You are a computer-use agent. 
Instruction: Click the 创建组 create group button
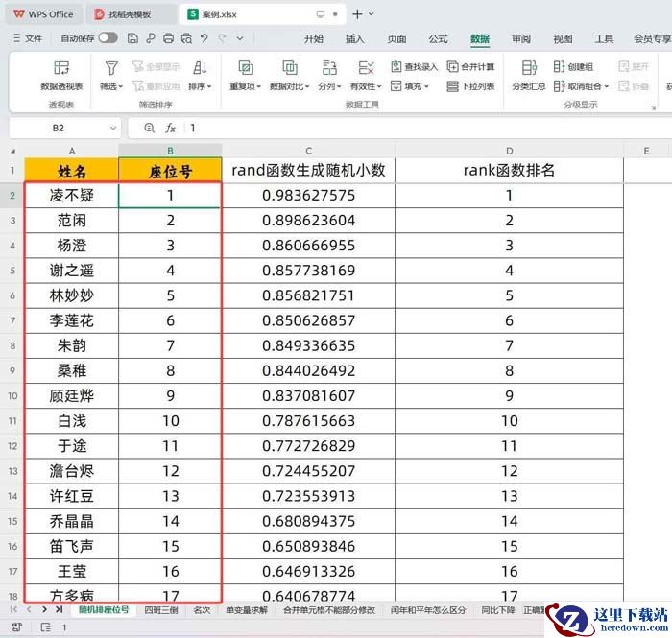coord(574,67)
